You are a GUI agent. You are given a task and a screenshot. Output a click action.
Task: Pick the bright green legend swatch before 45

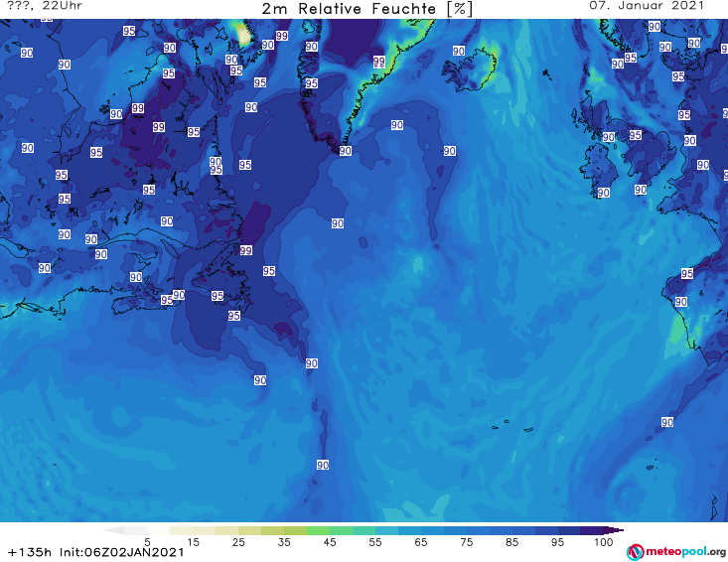[x=318, y=530]
